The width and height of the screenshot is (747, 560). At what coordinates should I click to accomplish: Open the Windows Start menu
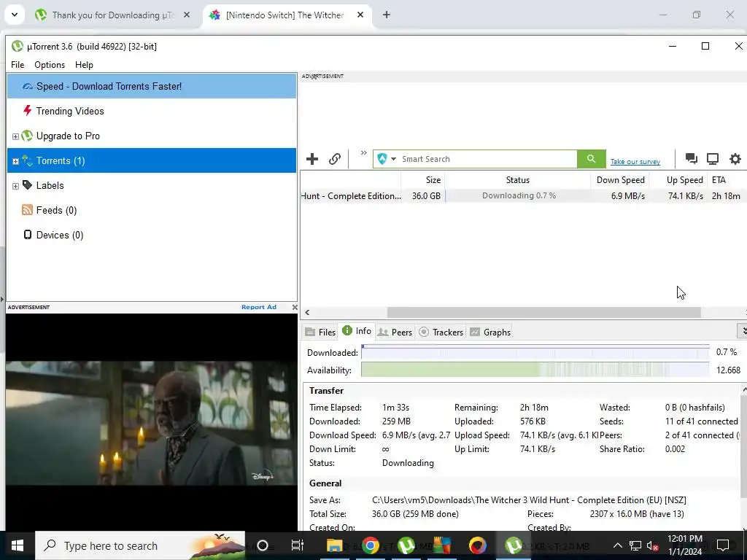(18, 545)
